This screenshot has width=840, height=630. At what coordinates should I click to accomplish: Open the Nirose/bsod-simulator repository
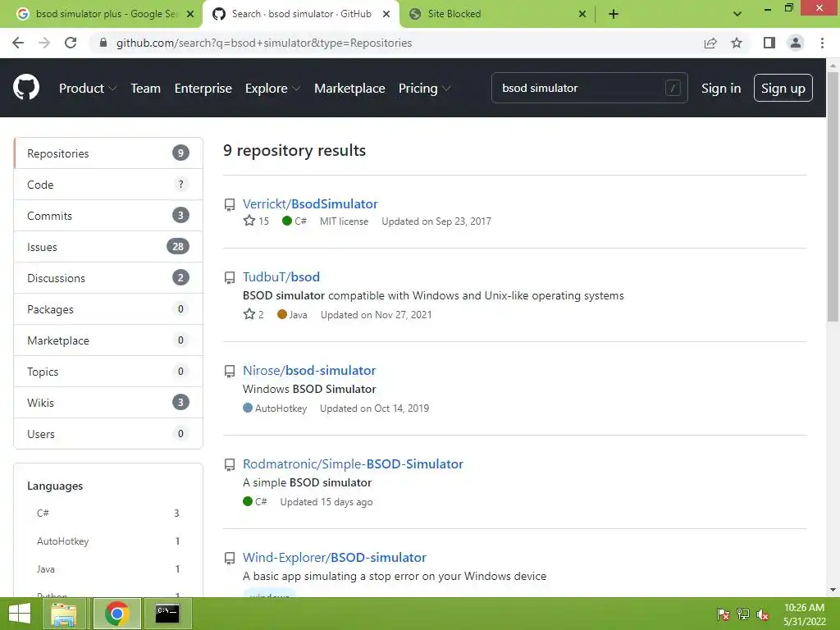click(x=309, y=371)
